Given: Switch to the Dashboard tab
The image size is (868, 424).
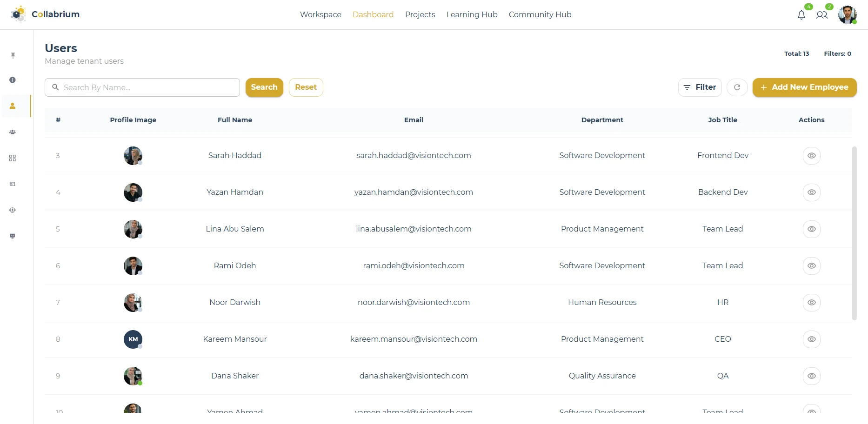Looking at the screenshot, I should [373, 14].
